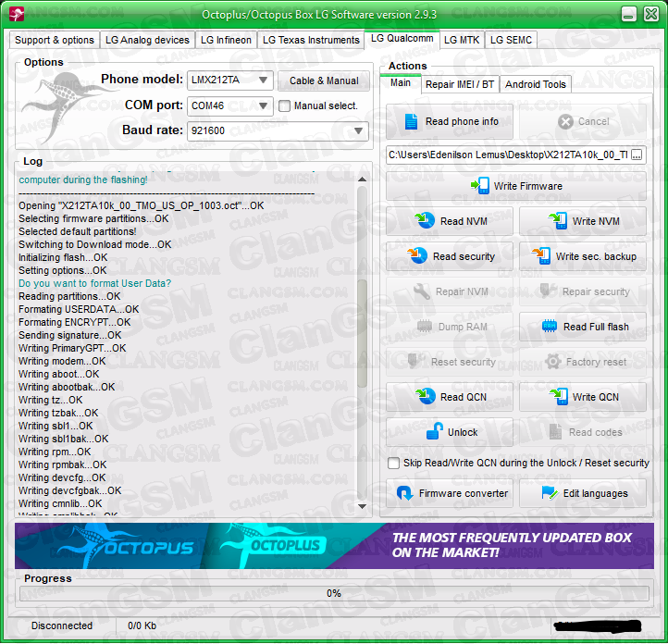The width and height of the screenshot is (668, 644).
Task: Click the Read Full flash RAM icon
Action: pyautogui.click(x=550, y=327)
